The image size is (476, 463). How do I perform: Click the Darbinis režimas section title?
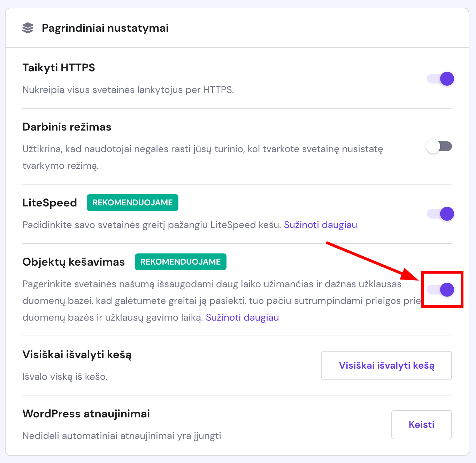pyautogui.click(x=66, y=127)
